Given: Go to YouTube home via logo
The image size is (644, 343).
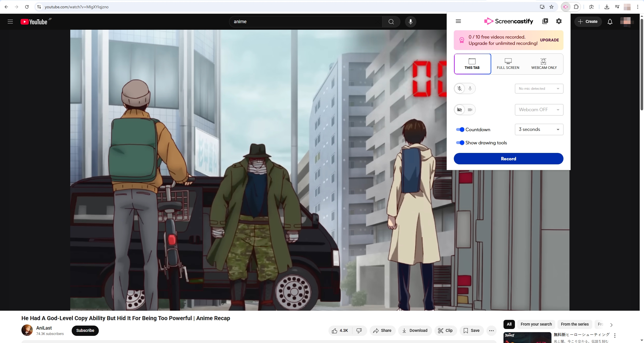Looking at the screenshot, I should point(34,22).
